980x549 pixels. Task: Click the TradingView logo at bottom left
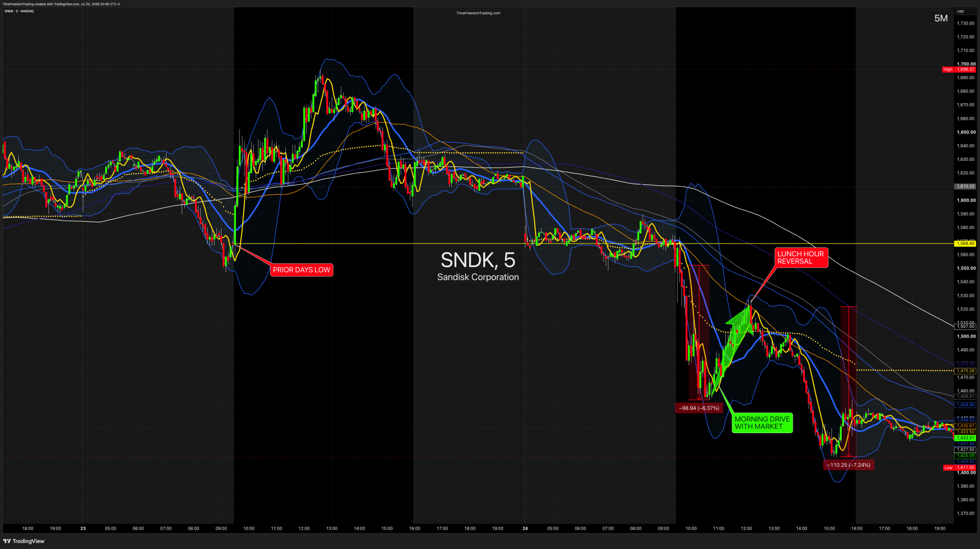(x=24, y=541)
